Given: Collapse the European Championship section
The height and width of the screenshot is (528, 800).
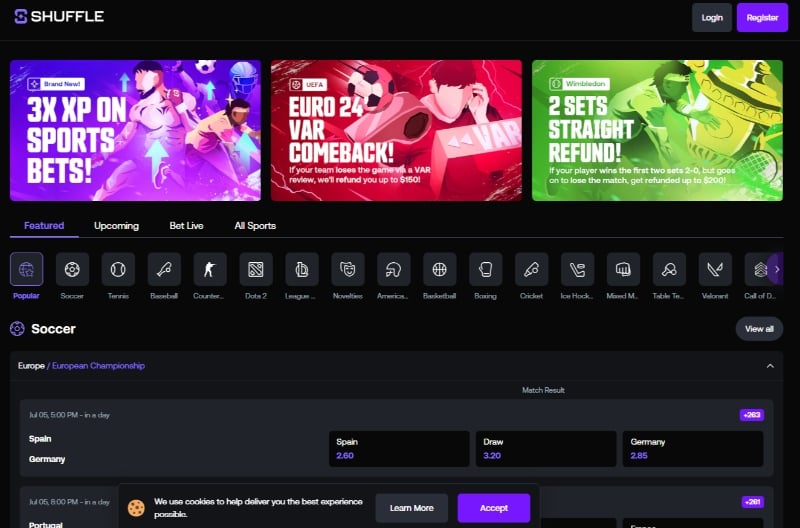Looking at the screenshot, I should tap(770, 366).
